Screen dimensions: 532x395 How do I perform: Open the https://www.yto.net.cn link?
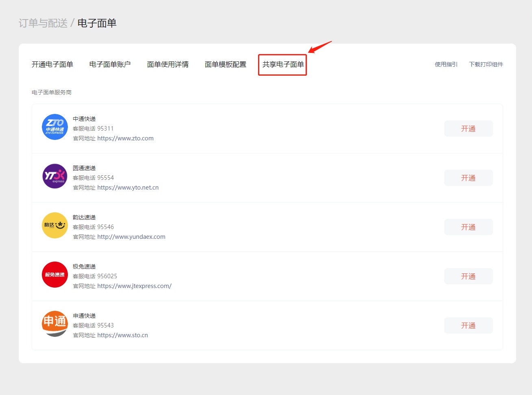128,188
